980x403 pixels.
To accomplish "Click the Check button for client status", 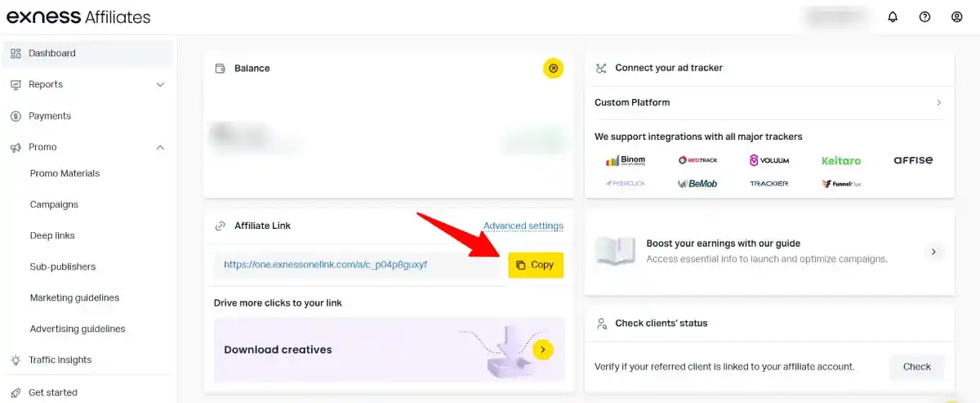I will [916, 367].
